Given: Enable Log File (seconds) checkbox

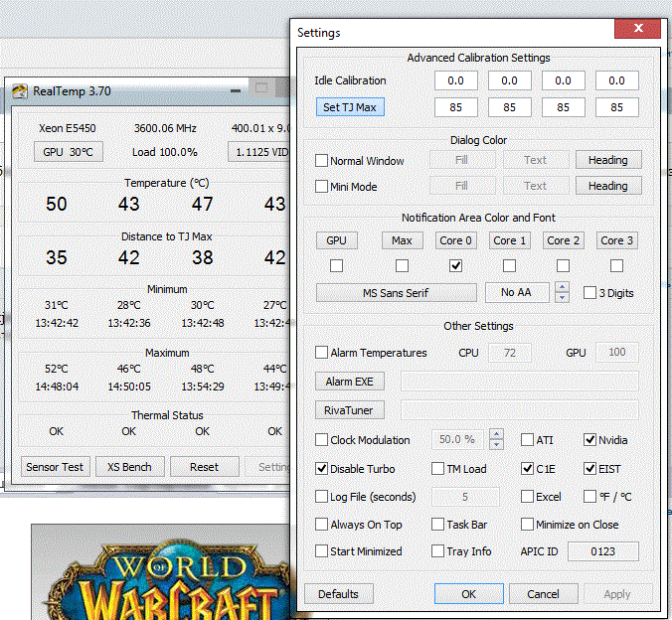Looking at the screenshot, I should coord(321,497).
